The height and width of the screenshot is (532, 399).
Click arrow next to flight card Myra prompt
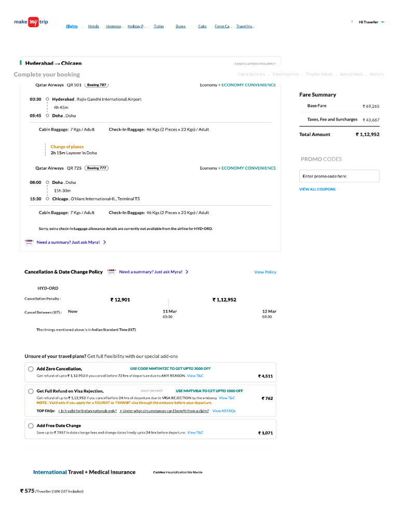tap(105, 242)
